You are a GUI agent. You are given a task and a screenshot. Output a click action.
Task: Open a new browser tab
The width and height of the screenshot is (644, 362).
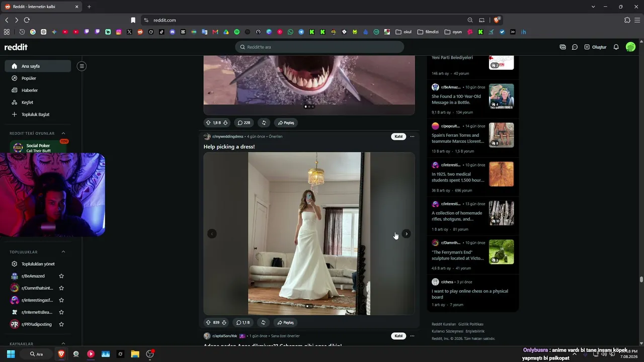pyautogui.click(x=89, y=7)
